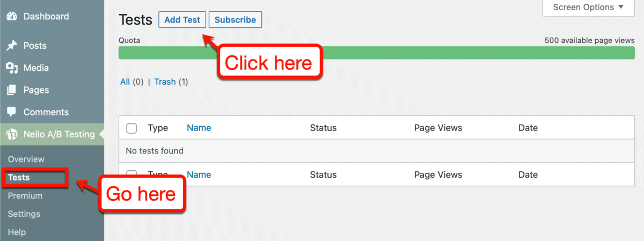
Task: Click the Subscribe button
Action: pyautogui.click(x=235, y=20)
